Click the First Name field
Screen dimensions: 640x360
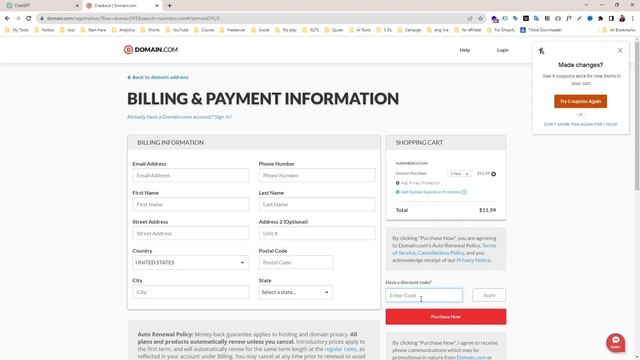190,204
